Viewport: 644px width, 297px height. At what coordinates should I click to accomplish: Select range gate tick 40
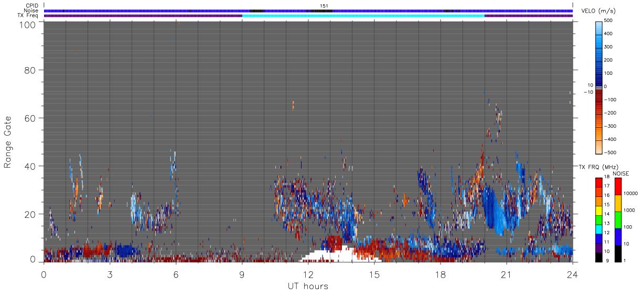click(x=29, y=166)
